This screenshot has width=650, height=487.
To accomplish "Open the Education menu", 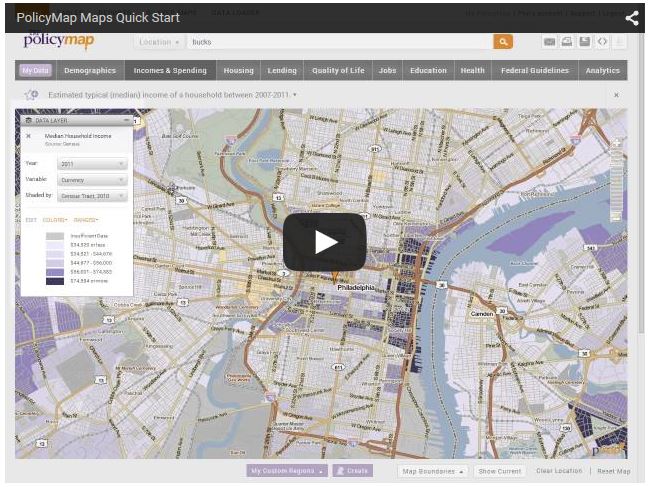I will 428,70.
